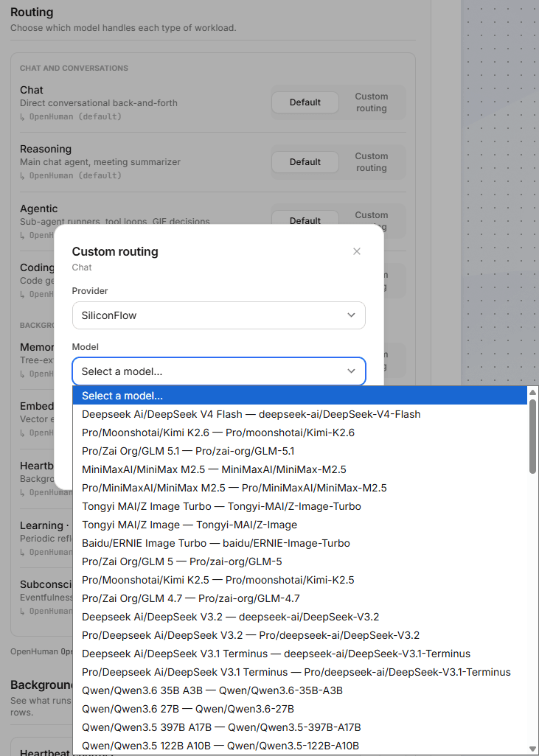539x756 pixels.
Task: Collapse the Model select box
Action: point(218,371)
